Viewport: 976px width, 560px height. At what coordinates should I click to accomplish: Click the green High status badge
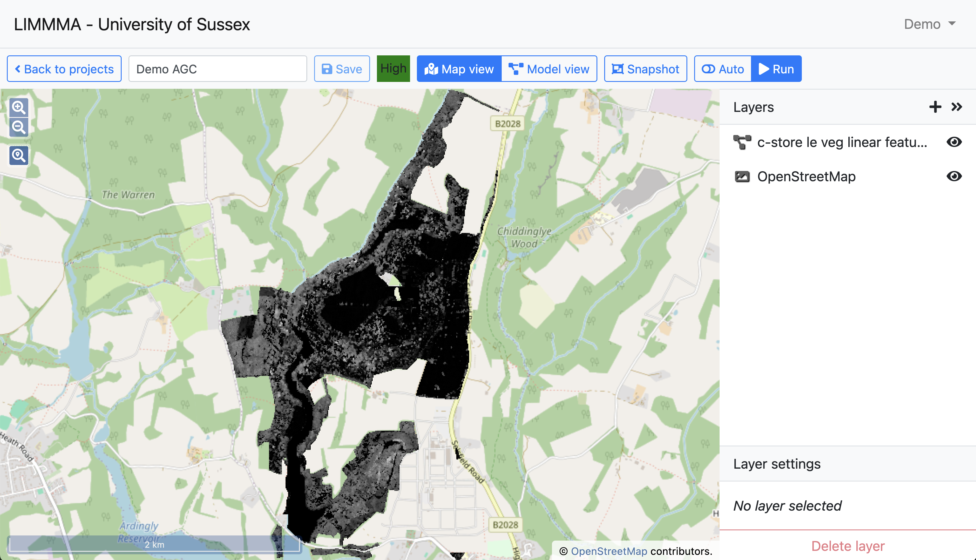tap(393, 69)
